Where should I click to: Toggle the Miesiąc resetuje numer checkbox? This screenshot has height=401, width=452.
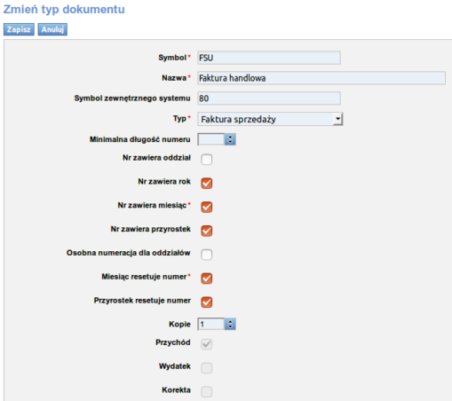[206, 278]
